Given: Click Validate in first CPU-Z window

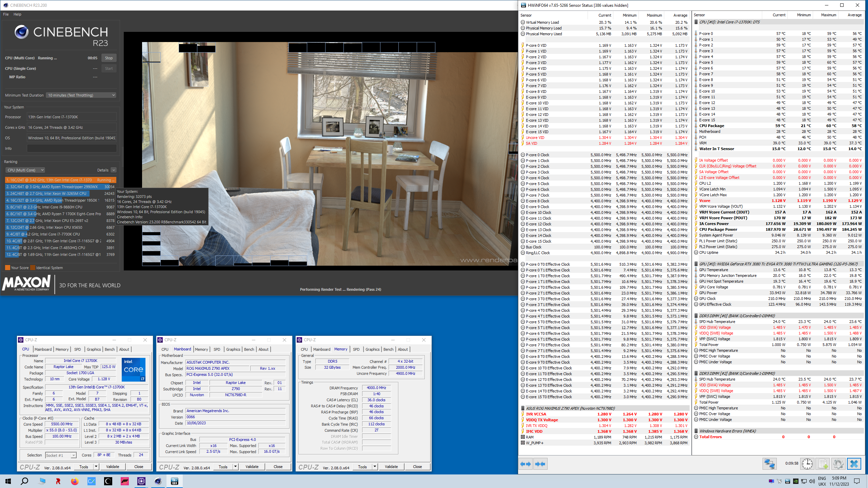Looking at the screenshot, I should [x=113, y=467].
